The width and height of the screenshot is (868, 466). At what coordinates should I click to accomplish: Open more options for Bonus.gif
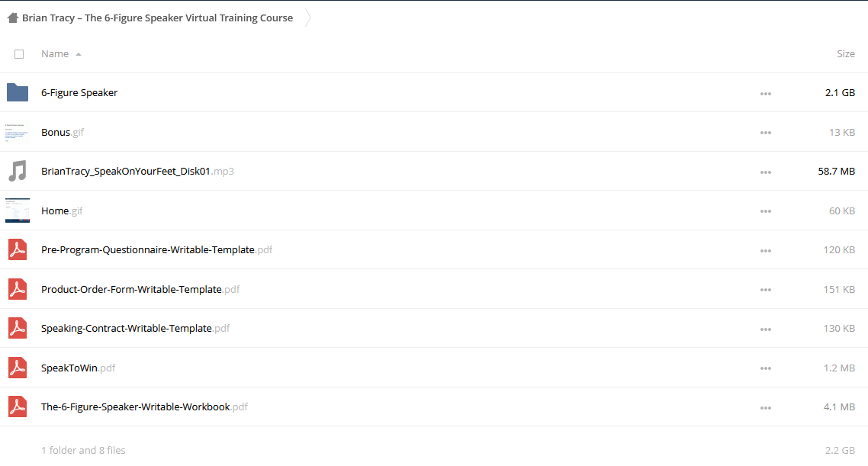766,133
